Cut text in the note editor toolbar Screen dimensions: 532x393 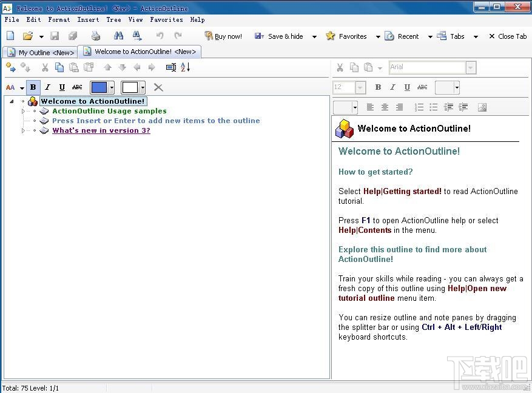340,67
